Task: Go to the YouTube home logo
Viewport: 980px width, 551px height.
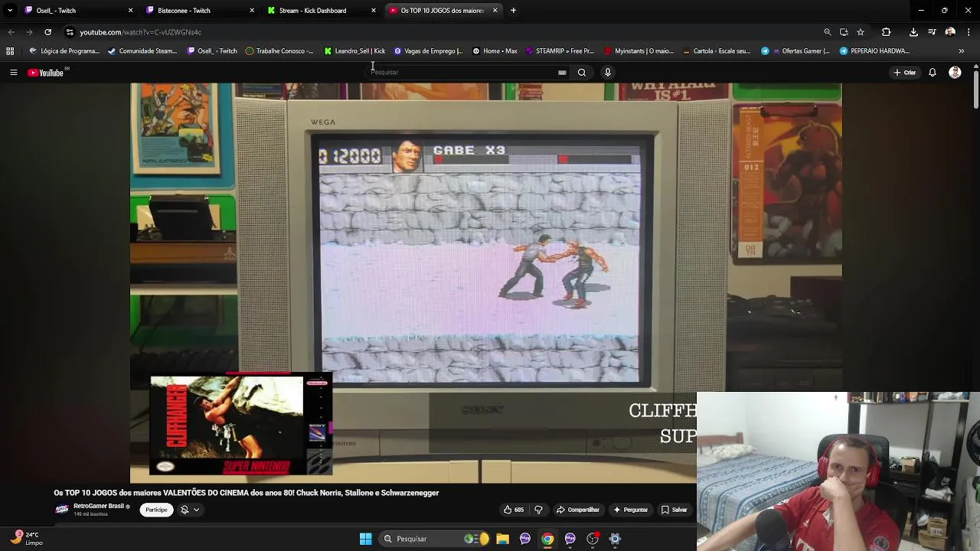Action: [x=46, y=73]
